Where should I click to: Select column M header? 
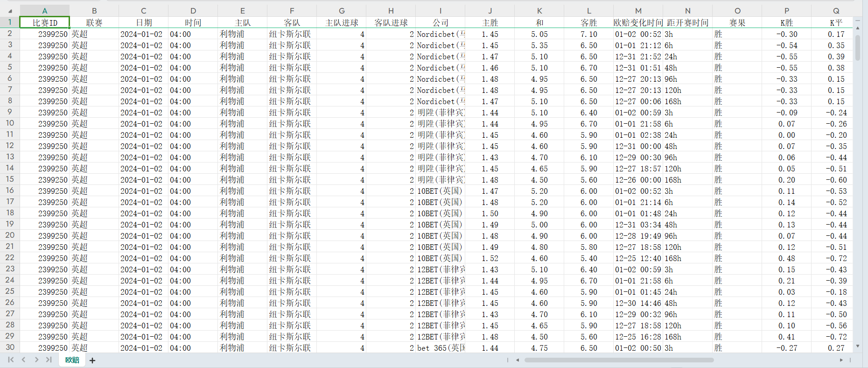click(638, 11)
